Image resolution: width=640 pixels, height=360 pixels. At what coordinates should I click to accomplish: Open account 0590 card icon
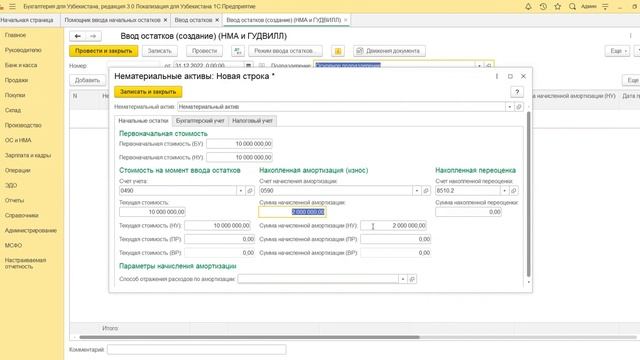point(426,191)
